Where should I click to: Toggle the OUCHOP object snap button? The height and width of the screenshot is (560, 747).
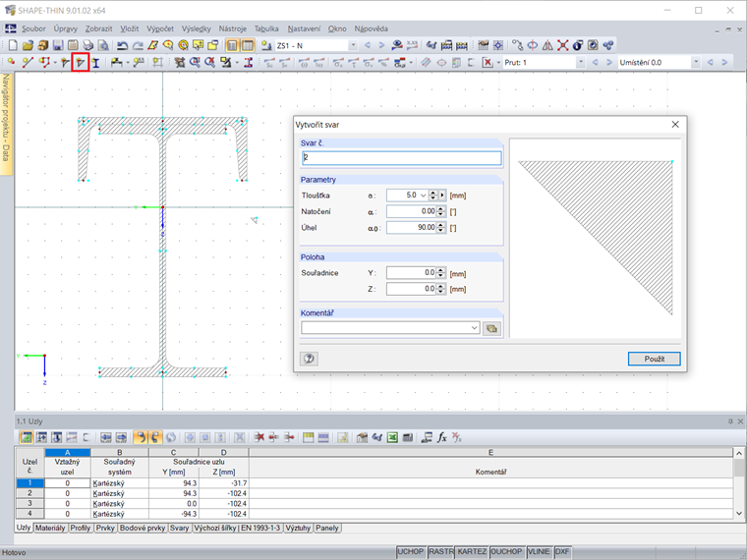point(506,551)
